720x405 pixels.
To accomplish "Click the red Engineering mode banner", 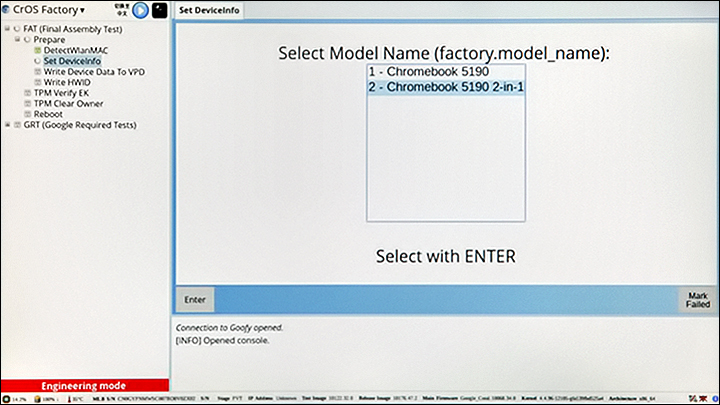I will click(x=82, y=386).
